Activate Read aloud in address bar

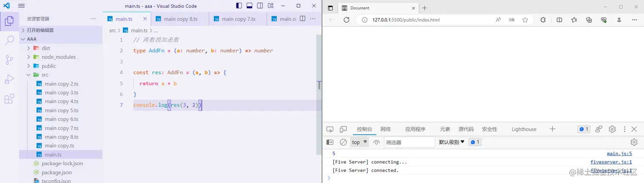(498, 20)
